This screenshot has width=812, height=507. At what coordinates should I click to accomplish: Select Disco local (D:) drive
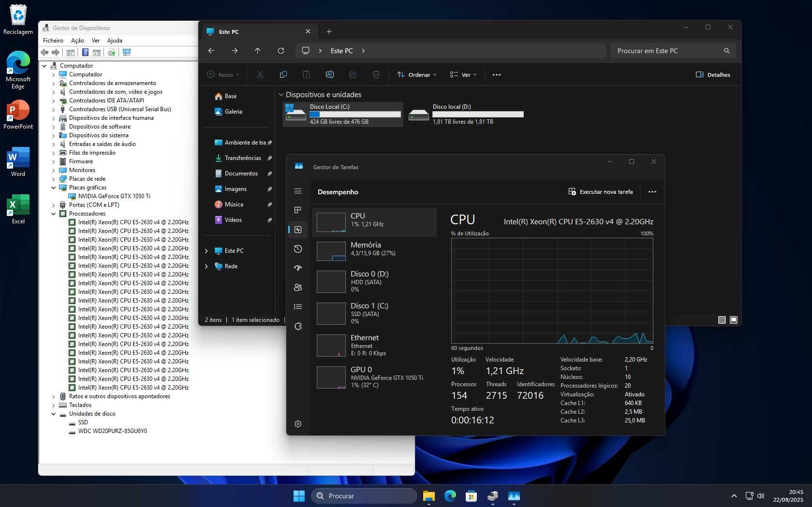466,114
